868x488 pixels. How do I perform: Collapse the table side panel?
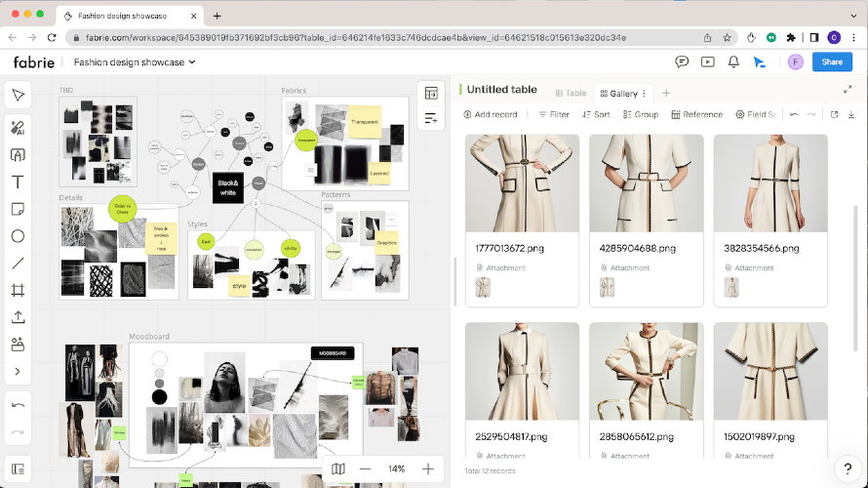tap(431, 94)
